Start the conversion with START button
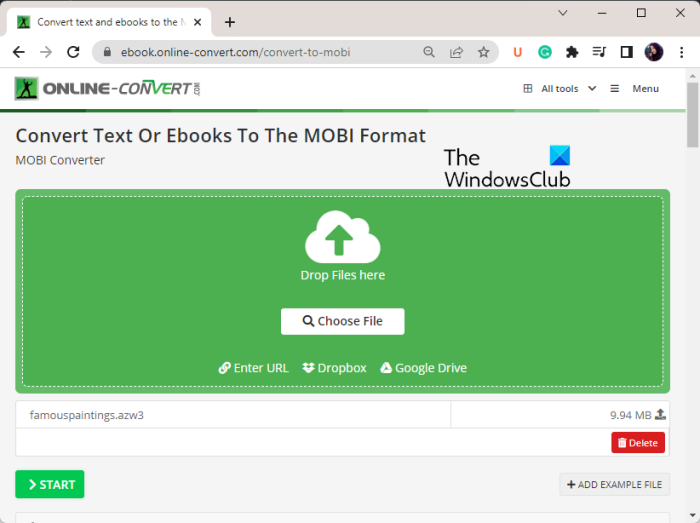Image resolution: width=700 pixels, height=523 pixels. click(x=50, y=484)
